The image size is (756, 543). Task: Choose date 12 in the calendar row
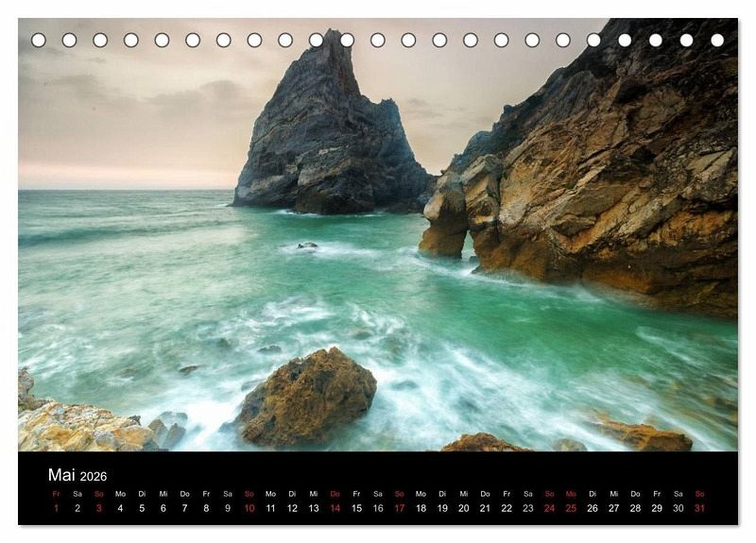click(292, 508)
